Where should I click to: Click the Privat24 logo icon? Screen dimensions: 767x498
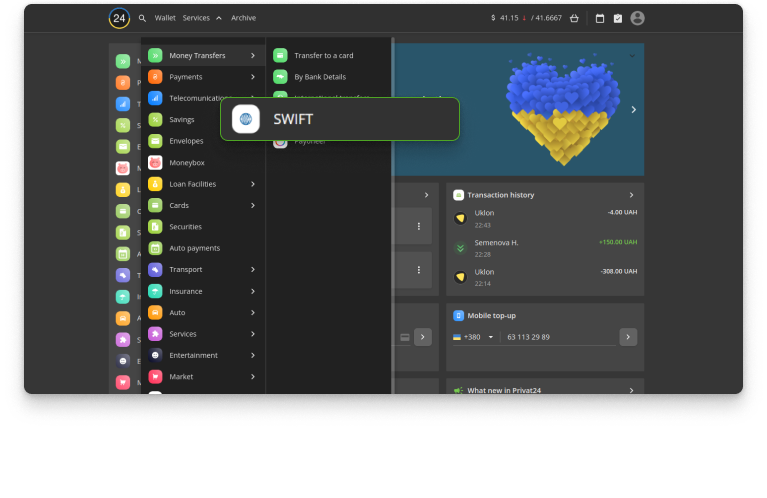(119, 18)
